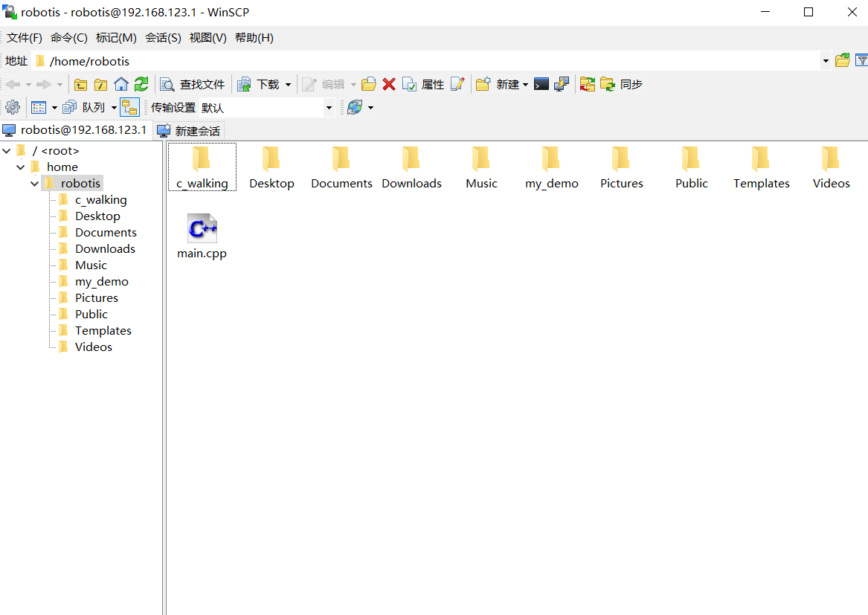Click the rename pencil icon

click(457, 84)
